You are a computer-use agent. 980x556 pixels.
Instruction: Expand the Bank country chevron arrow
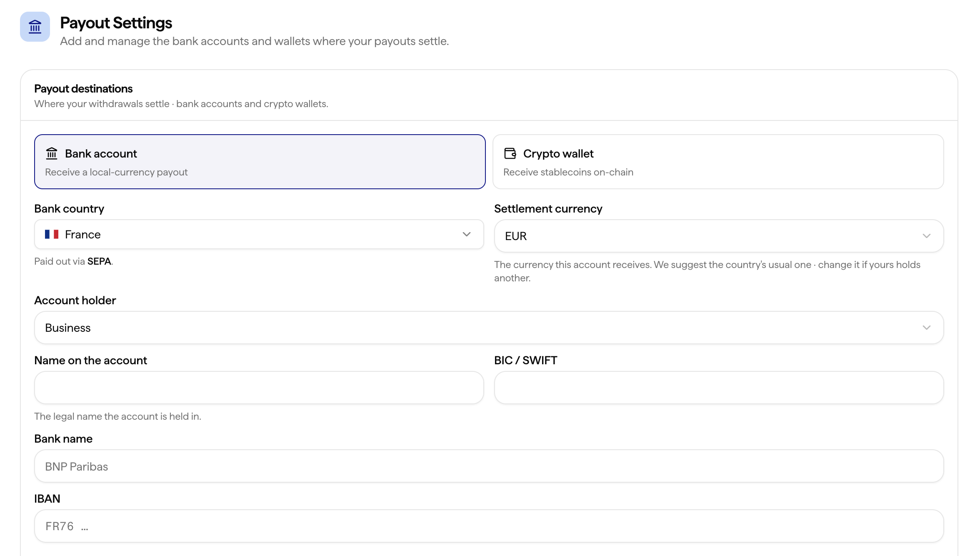point(467,234)
